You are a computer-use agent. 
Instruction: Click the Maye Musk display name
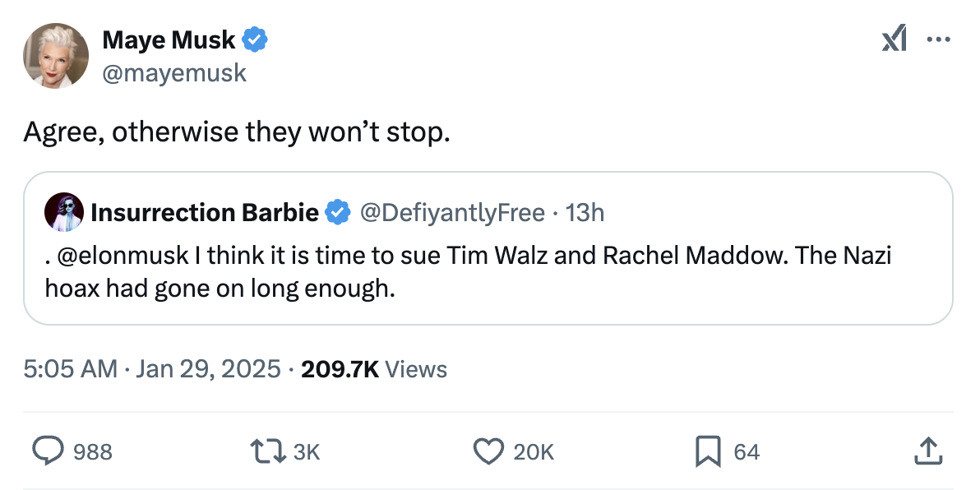pyautogui.click(x=169, y=39)
